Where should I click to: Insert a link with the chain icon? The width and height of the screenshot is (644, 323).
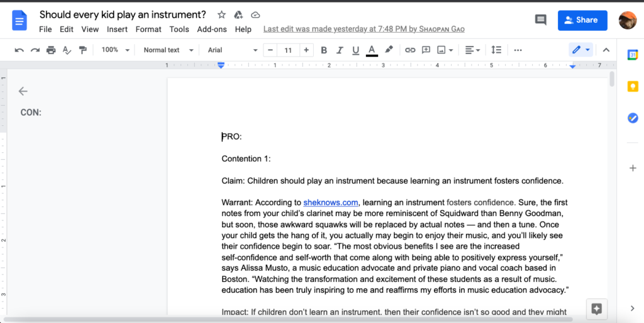pos(410,50)
